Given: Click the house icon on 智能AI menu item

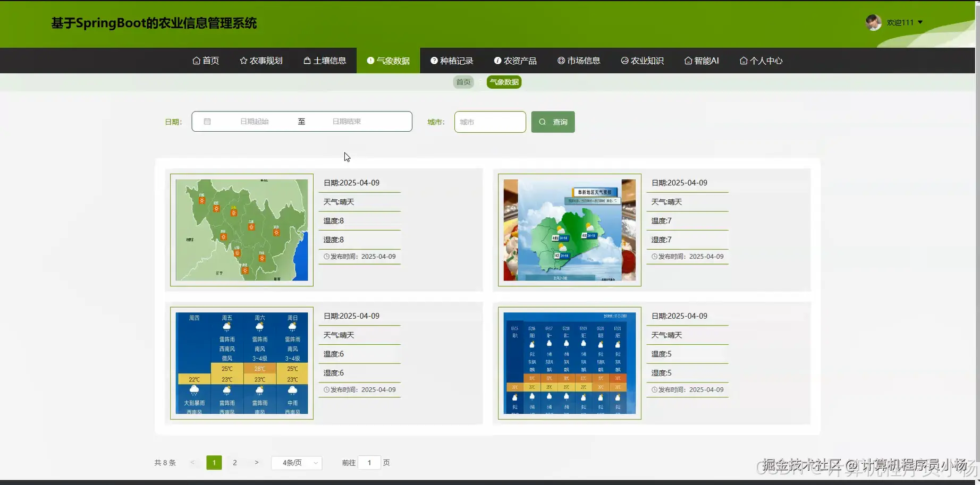Looking at the screenshot, I should (x=687, y=61).
